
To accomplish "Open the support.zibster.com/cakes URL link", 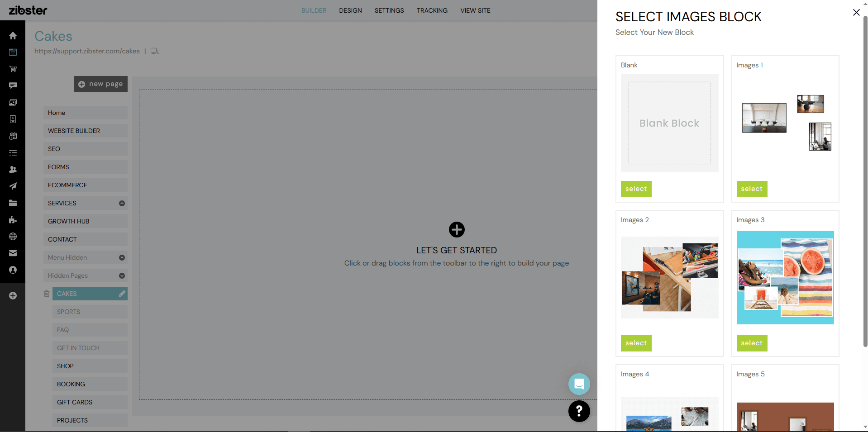I will pos(87,51).
